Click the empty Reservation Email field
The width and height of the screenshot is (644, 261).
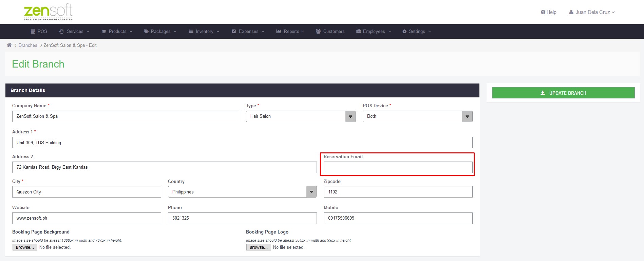coord(398,167)
